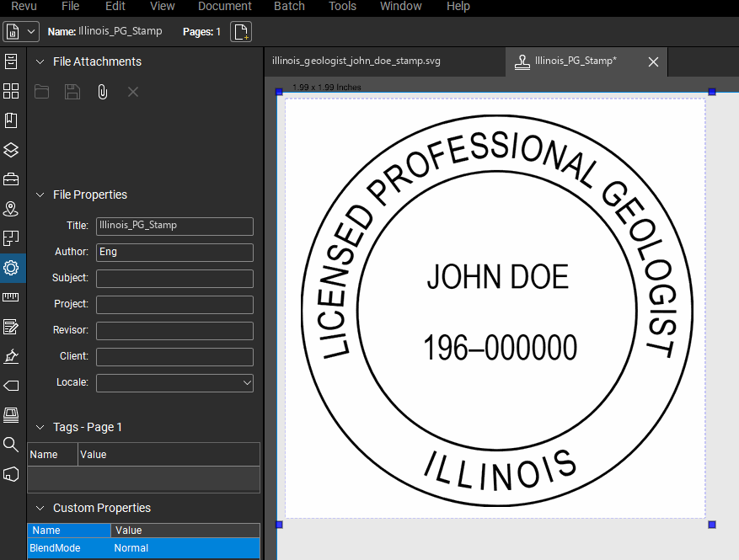Open the Links tag icon
The width and height of the screenshot is (739, 560).
coord(11,386)
